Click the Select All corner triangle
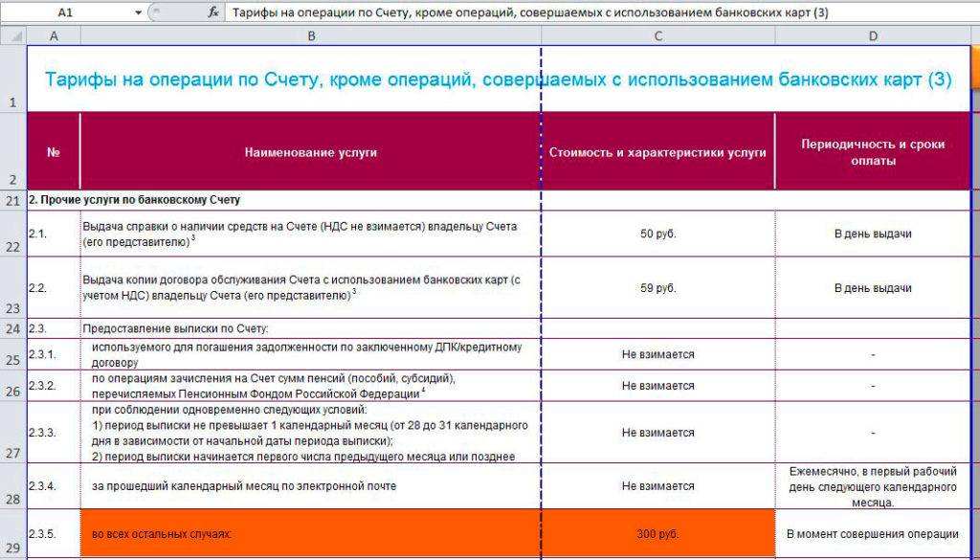This screenshot has height=560, width=980. [13, 36]
